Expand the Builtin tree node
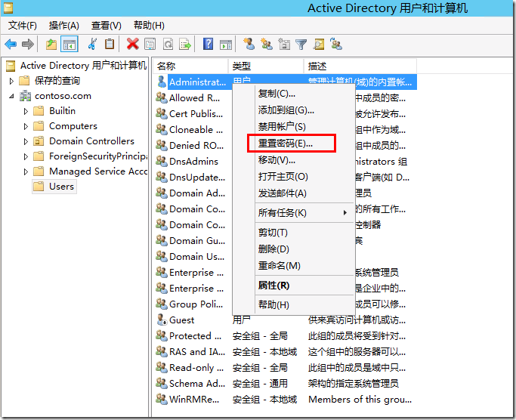 tap(26, 111)
